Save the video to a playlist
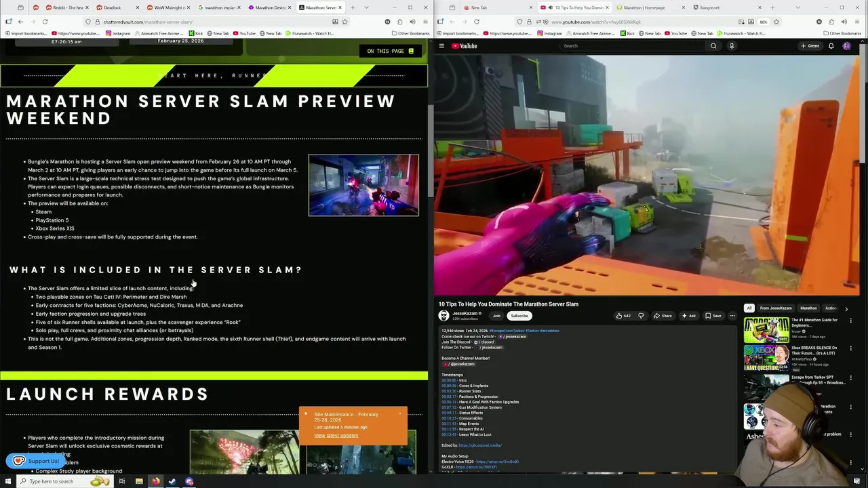 [x=713, y=316]
